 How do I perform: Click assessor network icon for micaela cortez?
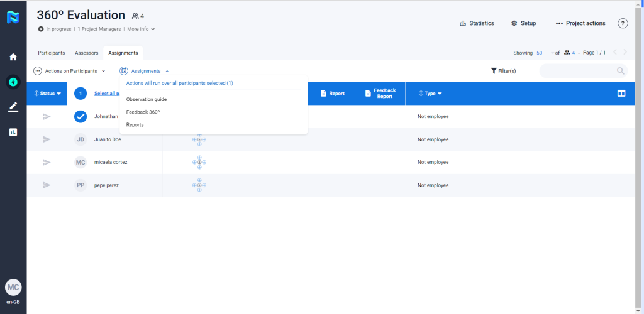199,162
